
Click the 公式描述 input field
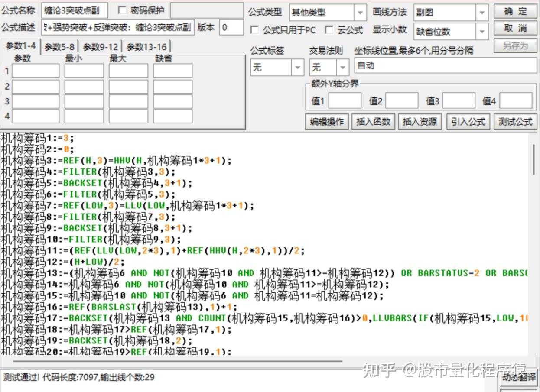tap(118, 28)
